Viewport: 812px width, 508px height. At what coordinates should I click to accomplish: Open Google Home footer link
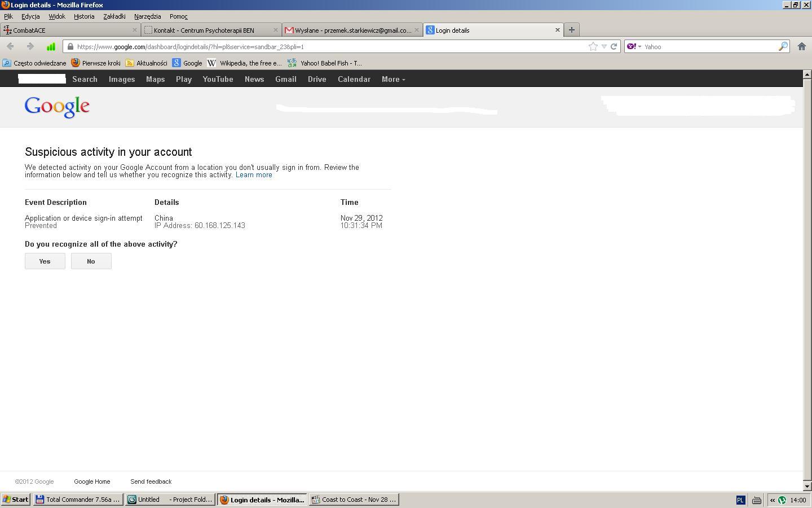click(x=92, y=481)
